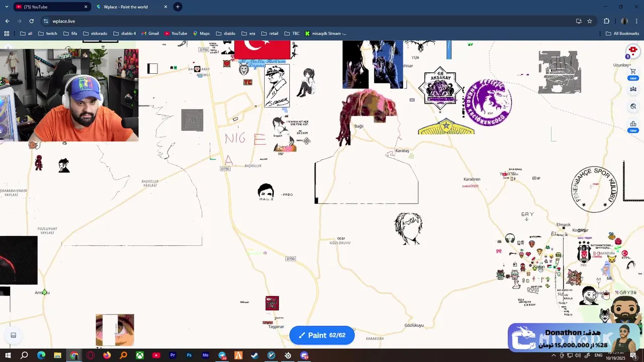
Task: Show hidden system tray icons
Action: 554,355
